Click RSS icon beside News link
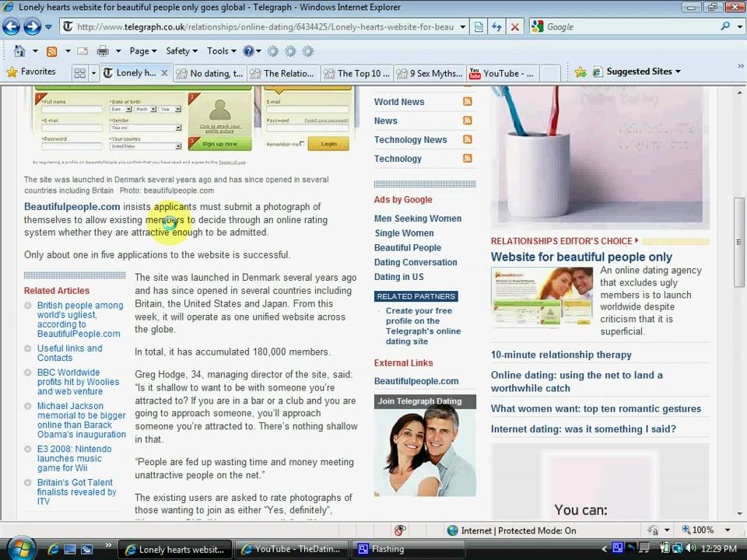The image size is (747, 560). (x=468, y=121)
